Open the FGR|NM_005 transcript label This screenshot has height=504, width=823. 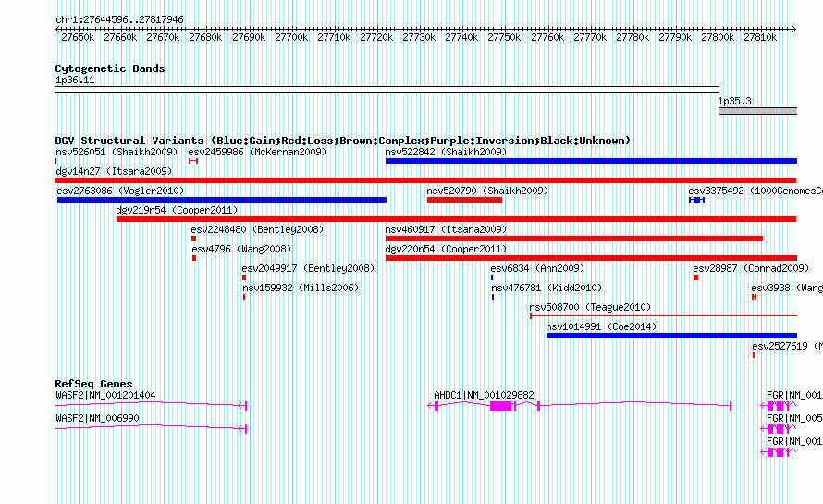tap(794, 418)
